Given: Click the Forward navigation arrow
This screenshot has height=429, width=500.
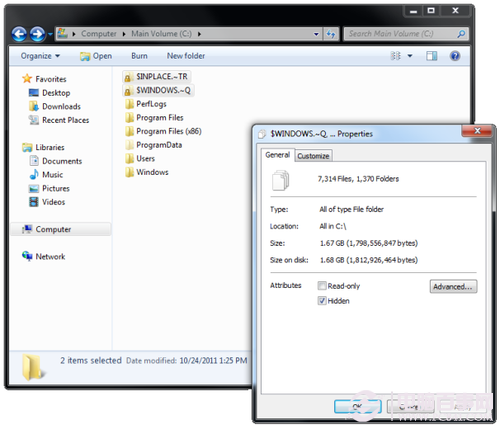Looking at the screenshot, I should coord(37,34).
